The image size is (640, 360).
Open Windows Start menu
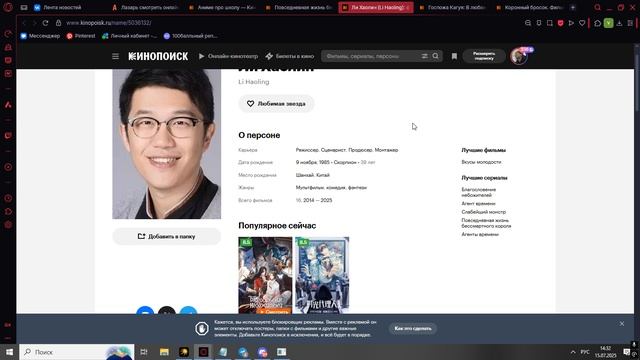pos(9,352)
